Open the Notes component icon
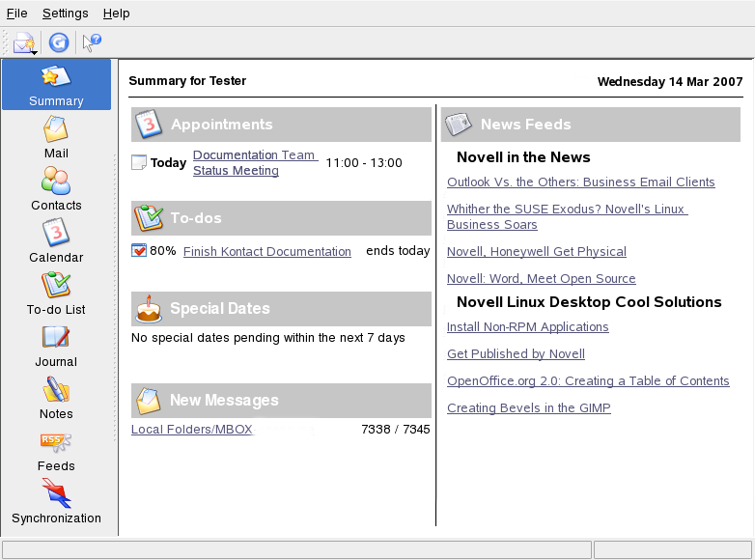This screenshot has width=755, height=560. coord(56,389)
